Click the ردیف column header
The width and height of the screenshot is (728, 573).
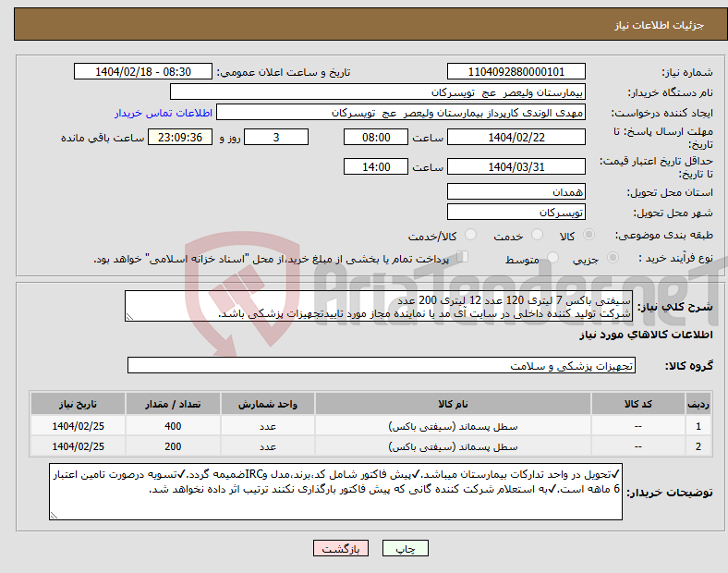[698, 404]
